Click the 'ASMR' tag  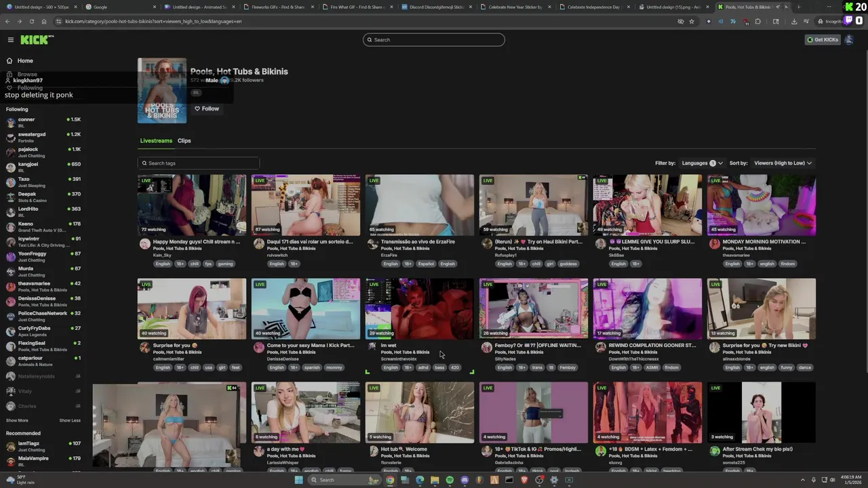[652, 368]
